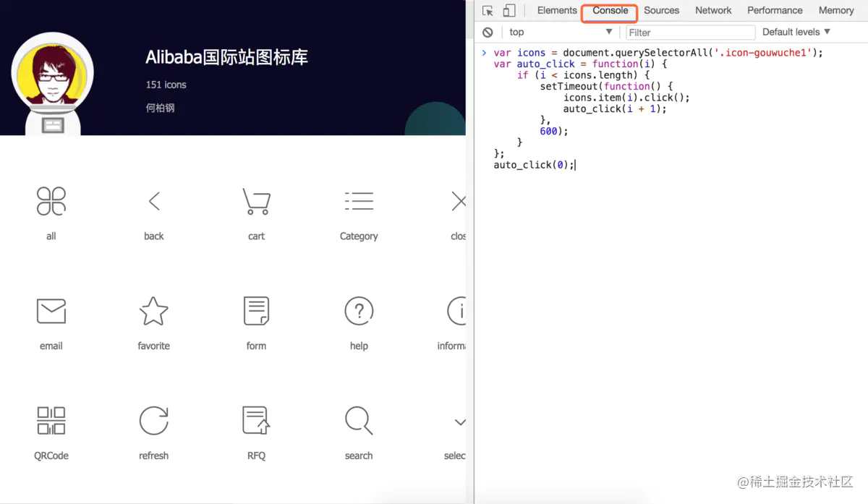Viewport: 868px width, 504px height.
Task: Select the favorite star icon
Action: point(153,311)
